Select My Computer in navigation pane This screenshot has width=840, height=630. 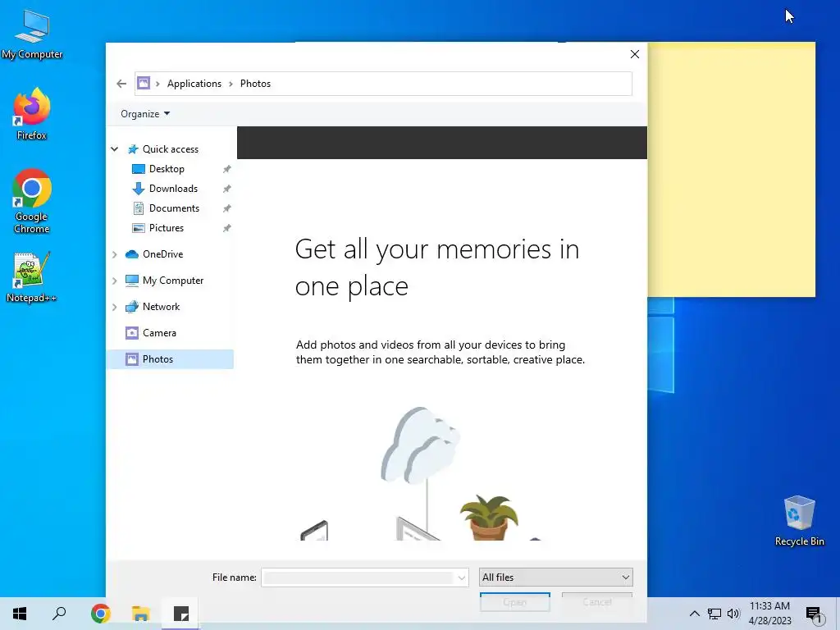172,281
